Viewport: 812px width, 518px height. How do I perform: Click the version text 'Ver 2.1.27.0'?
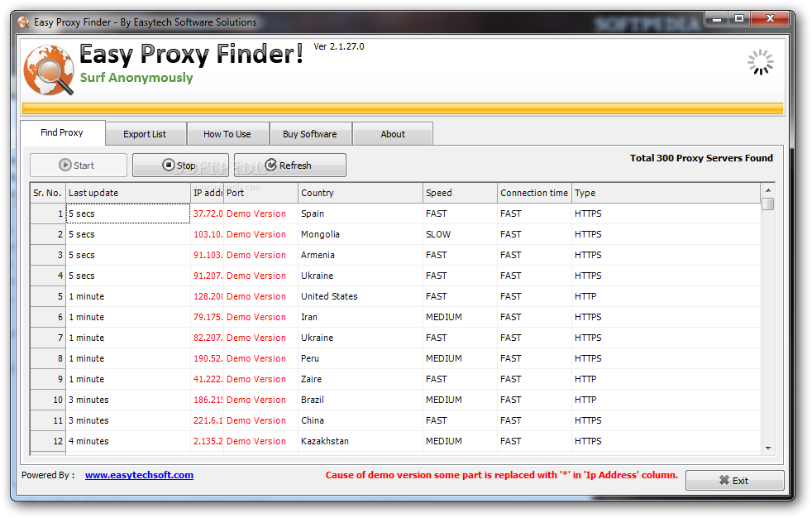coord(339,46)
